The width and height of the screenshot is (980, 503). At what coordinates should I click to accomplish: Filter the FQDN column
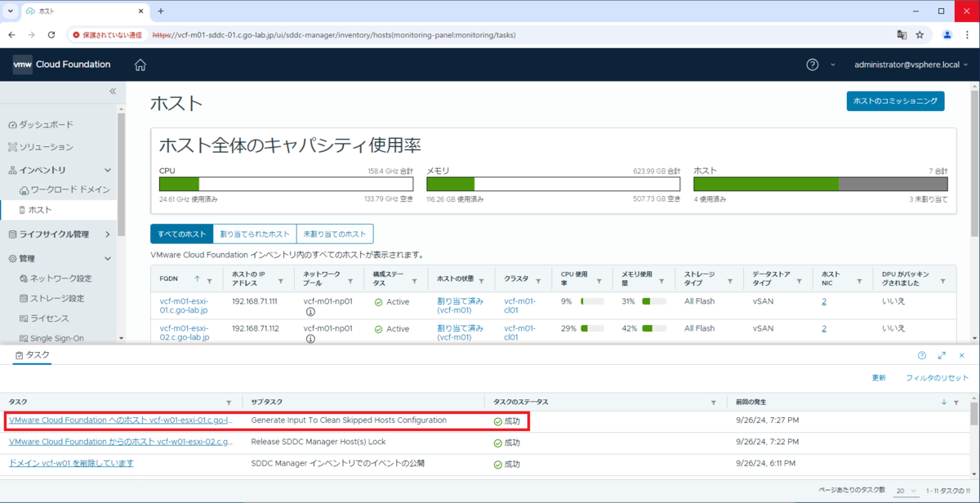210,280
